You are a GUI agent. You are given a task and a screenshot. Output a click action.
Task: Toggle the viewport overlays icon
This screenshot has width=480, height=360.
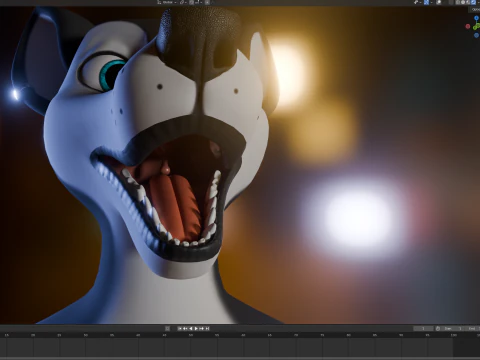[439, 2]
